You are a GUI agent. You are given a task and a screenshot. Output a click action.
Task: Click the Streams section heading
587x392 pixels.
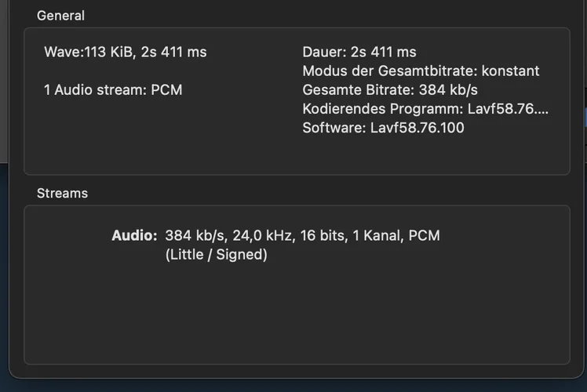[62, 193]
